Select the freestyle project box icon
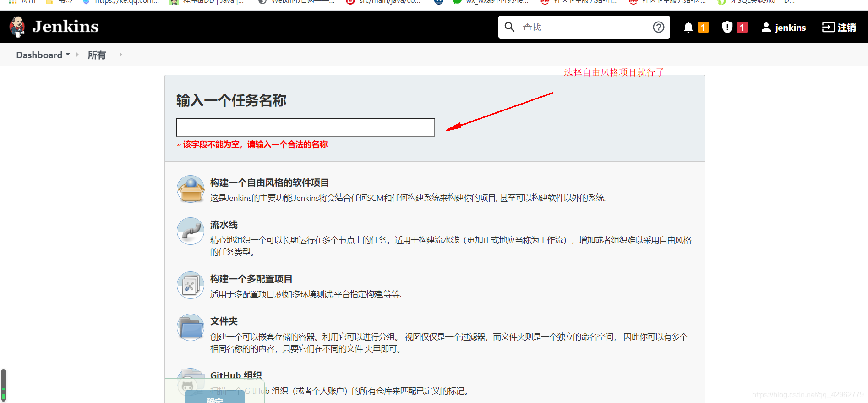Screen dimensions: 868x403 pos(191,189)
